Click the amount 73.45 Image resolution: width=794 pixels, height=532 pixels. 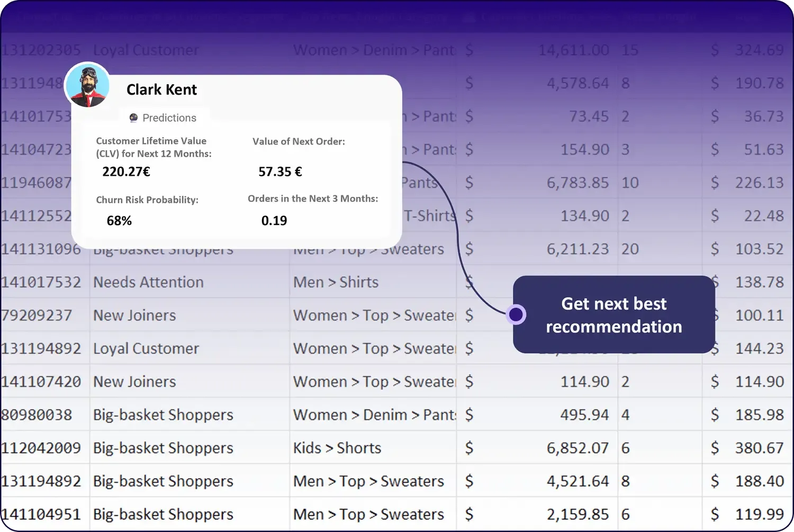[x=589, y=116]
